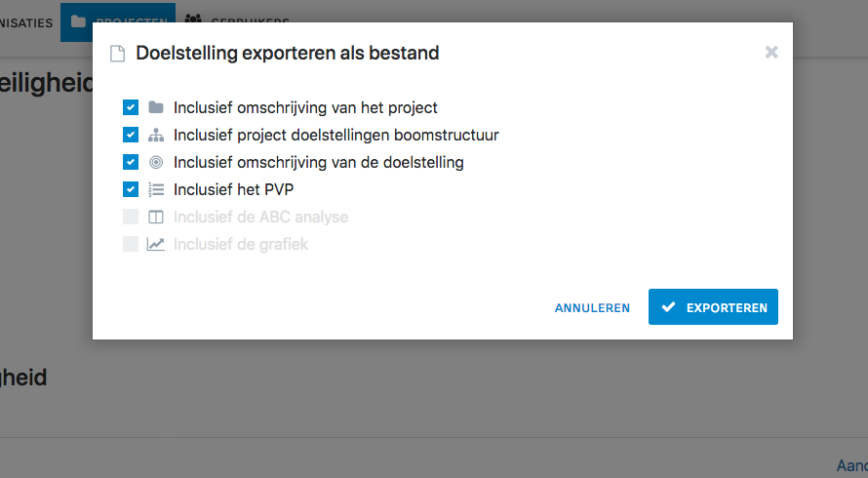This screenshot has height=478, width=868.
Task: Tick the disabled Inclusief de ABC analyse checkbox
Action: 131,217
